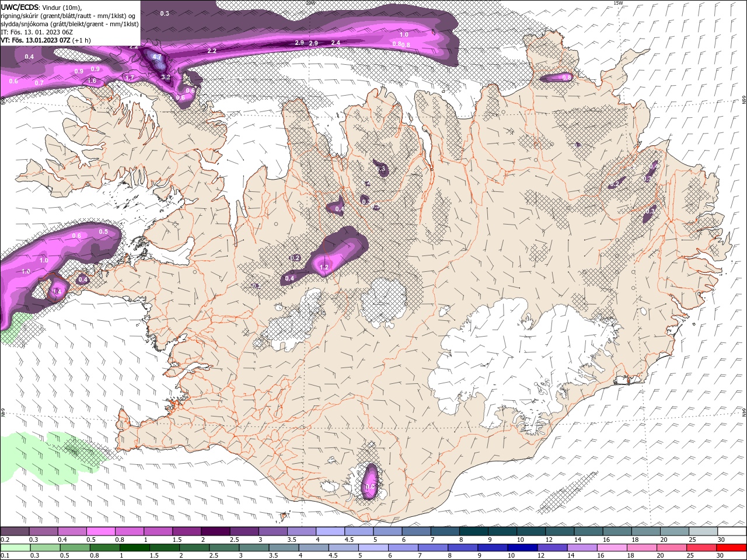Click the '15W' longitude label at the top
747x560 pixels.
618,3
